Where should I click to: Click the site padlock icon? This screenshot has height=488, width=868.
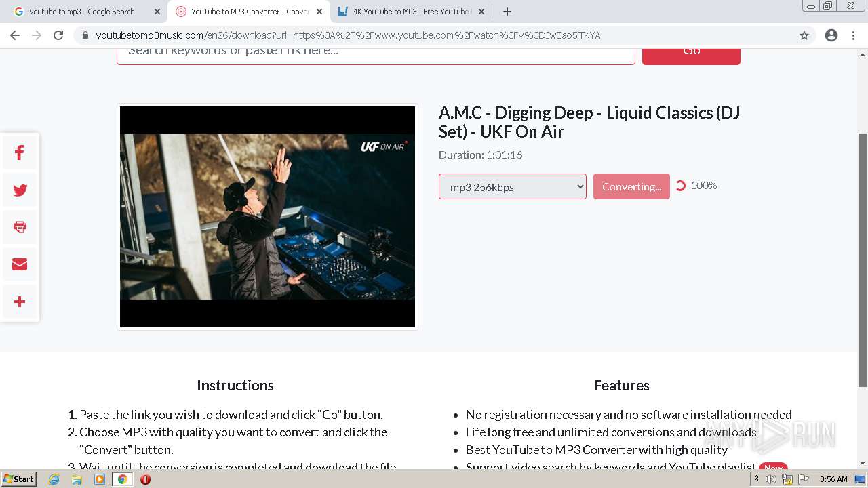click(x=85, y=35)
